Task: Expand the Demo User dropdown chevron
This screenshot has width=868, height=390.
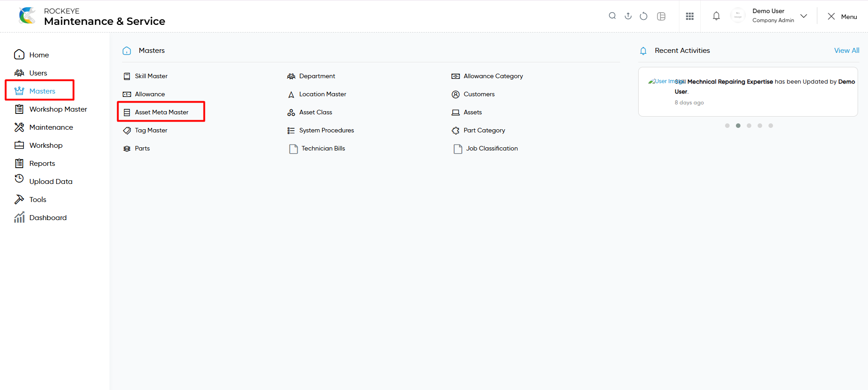Action: click(804, 16)
